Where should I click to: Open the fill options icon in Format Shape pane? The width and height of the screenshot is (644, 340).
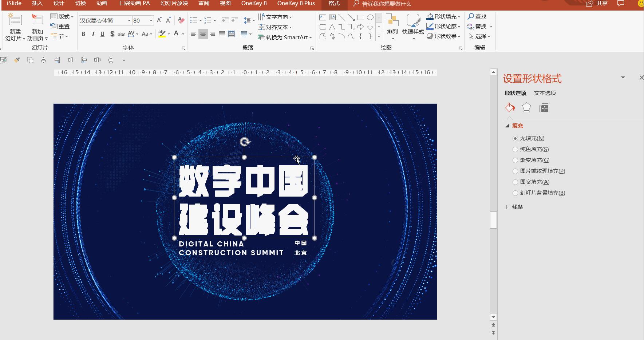tap(510, 107)
